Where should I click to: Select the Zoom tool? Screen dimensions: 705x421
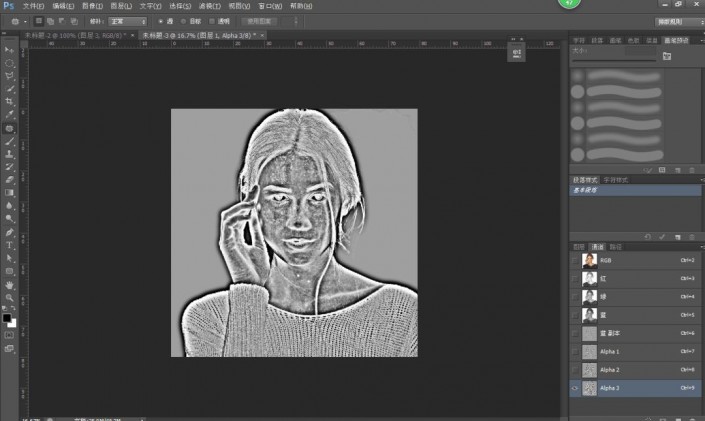[x=10, y=297]
